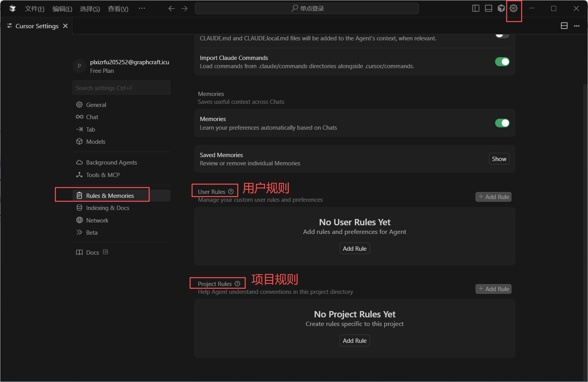Click the split editor layout icon

[564, 26]
